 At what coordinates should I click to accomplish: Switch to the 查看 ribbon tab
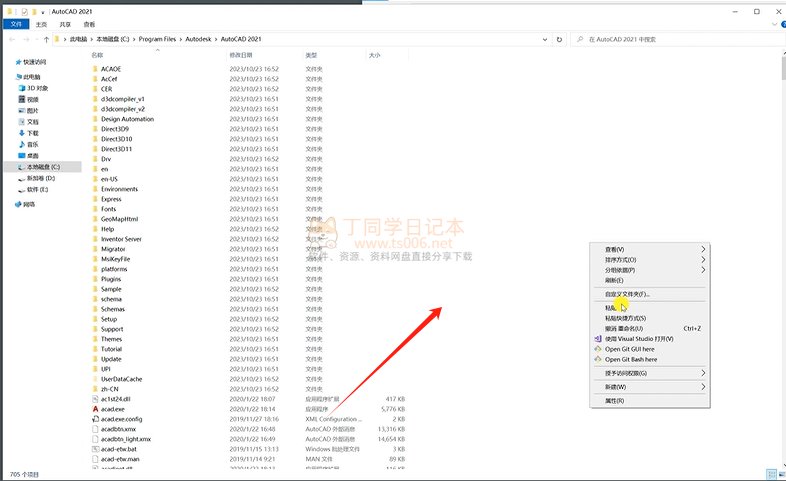click(90, 23)
